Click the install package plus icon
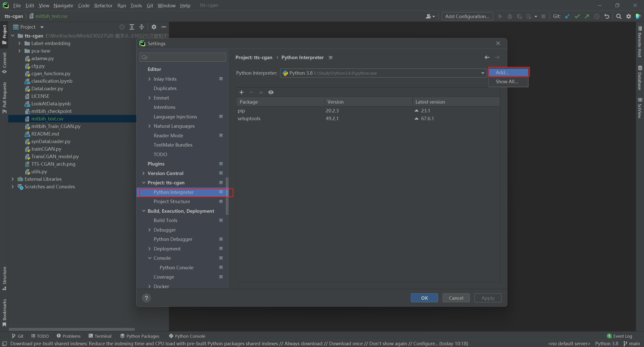644x347 pixels. pos(242,92)
